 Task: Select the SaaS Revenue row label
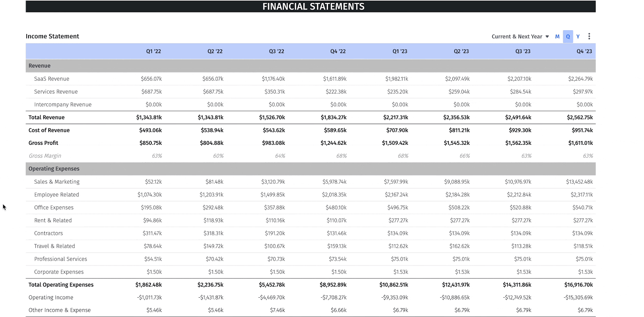pyautogui.click(x=52, y=79)
